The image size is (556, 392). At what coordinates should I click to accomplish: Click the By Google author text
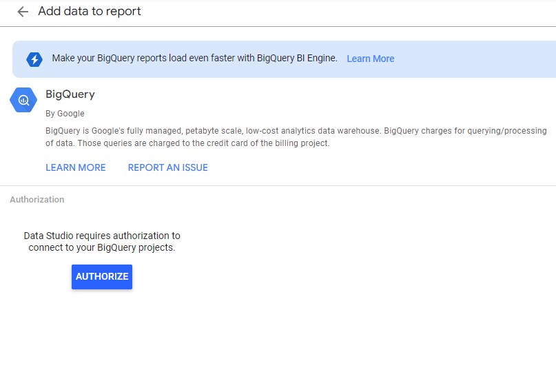pyautogui.click(x=65, y=114)
